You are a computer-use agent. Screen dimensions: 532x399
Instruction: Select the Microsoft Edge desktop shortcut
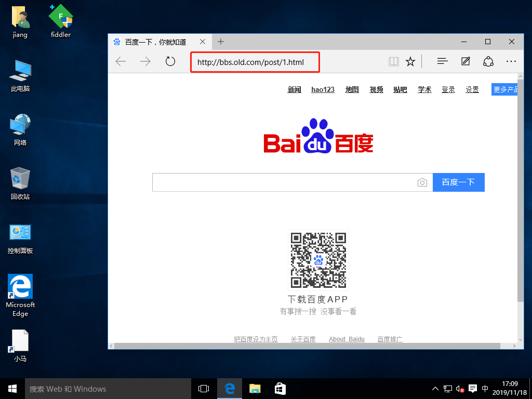(20, 295)
